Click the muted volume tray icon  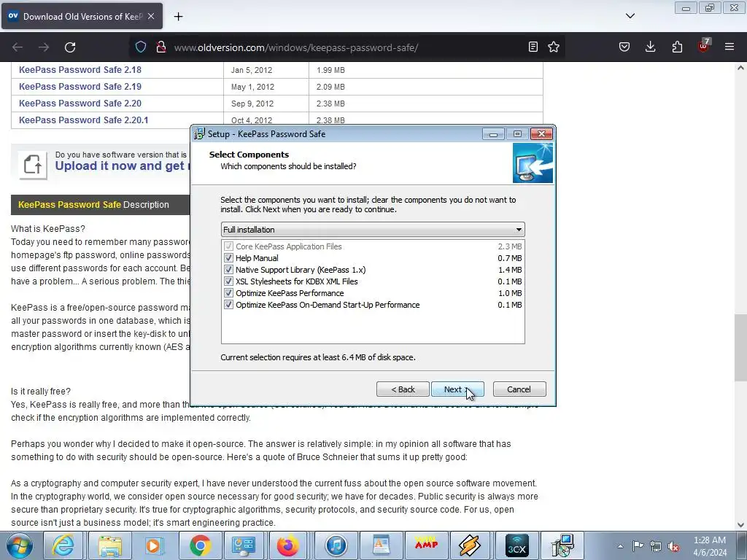click(x=673, y=546)
